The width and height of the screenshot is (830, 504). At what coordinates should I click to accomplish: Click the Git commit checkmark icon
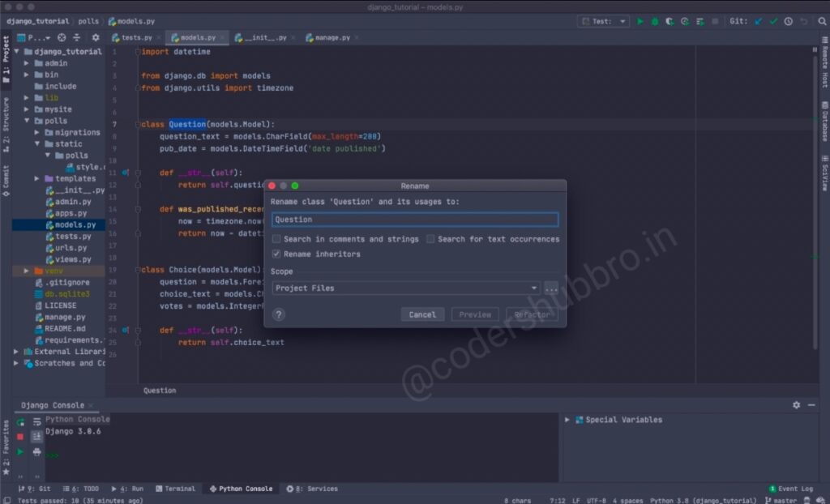click(773, 22)
